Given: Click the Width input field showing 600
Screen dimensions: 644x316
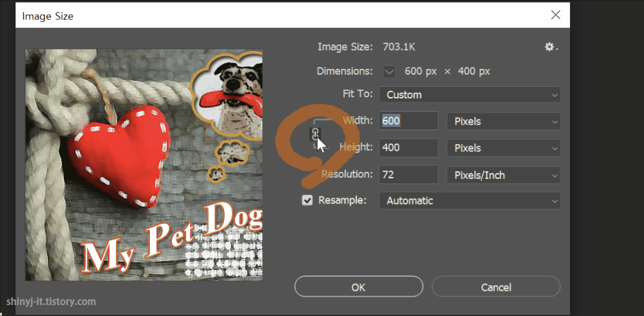Looking at the screenshot, I should coord(409,120).
